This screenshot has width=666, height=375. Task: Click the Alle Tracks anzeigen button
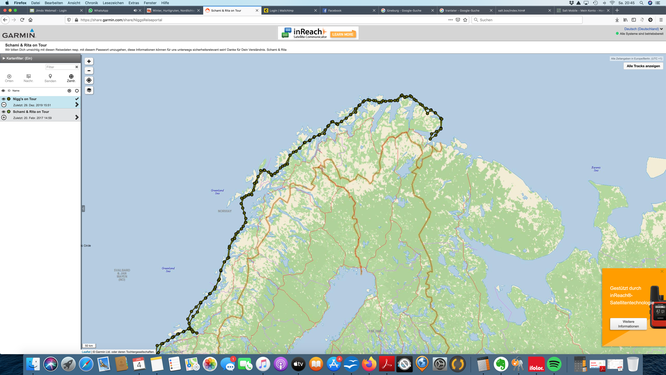pos(643,66)
